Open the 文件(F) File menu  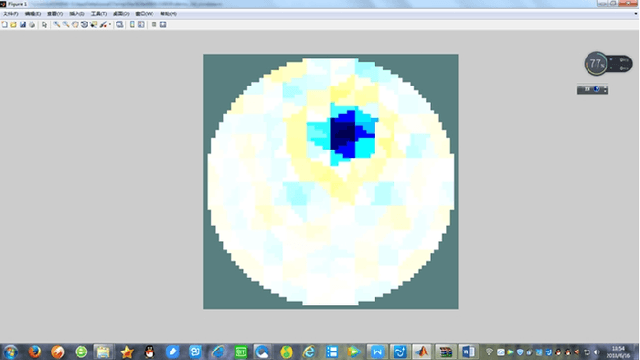[11, 14]
